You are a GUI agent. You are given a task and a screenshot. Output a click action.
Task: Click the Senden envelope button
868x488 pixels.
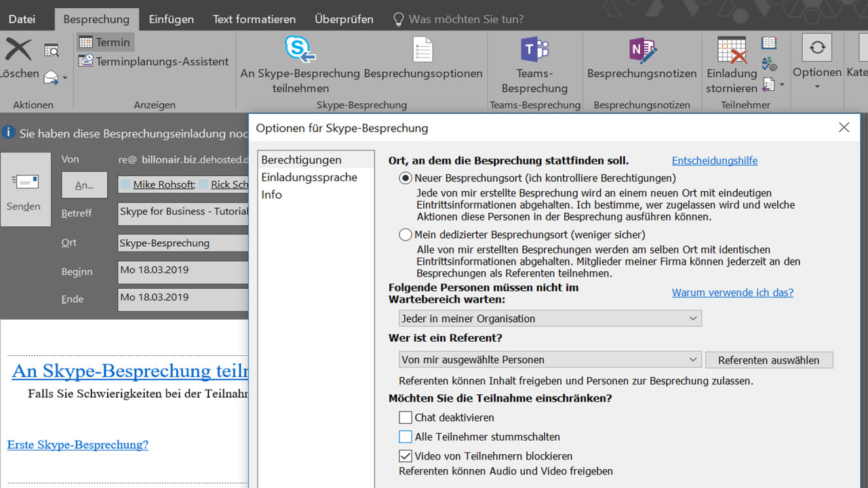(x=25, y=189)
